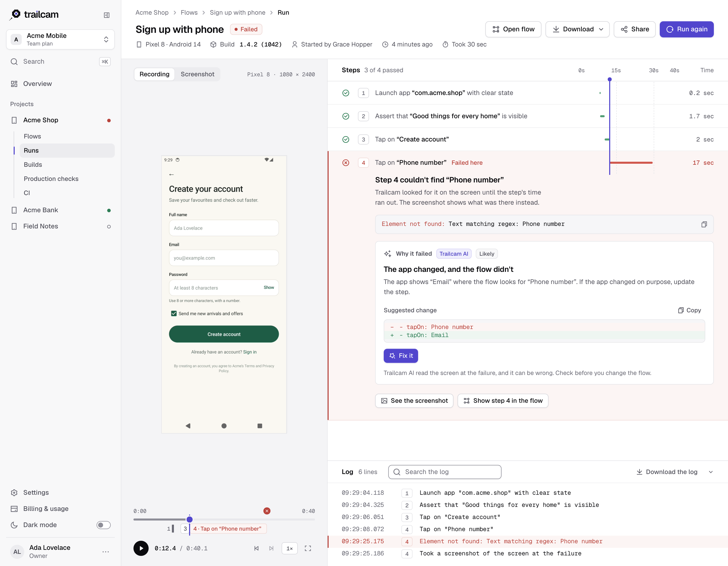Open sidebar Search
Screen dimensions: 728x566
click(60, 62)
